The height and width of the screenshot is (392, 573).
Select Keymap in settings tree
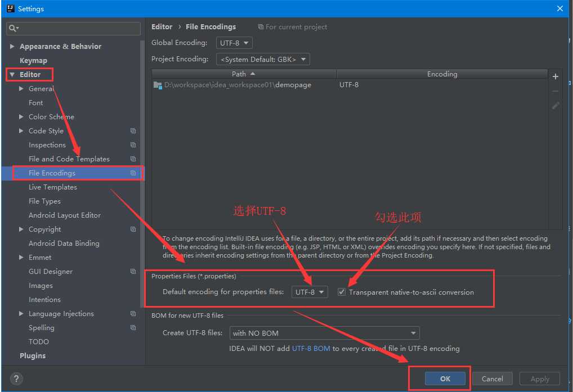coord(33,61)
